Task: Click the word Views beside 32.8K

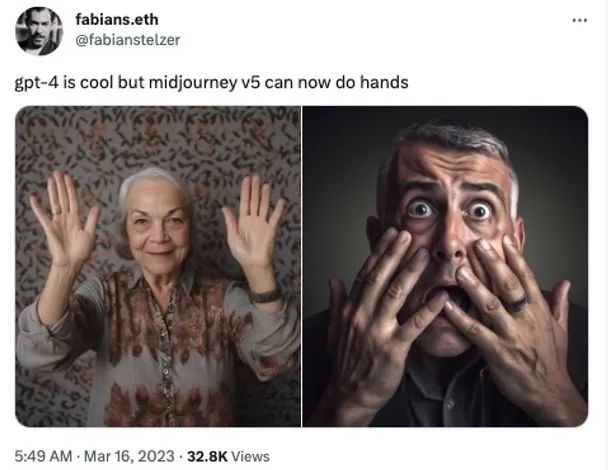Action: [x=249, y=456]
